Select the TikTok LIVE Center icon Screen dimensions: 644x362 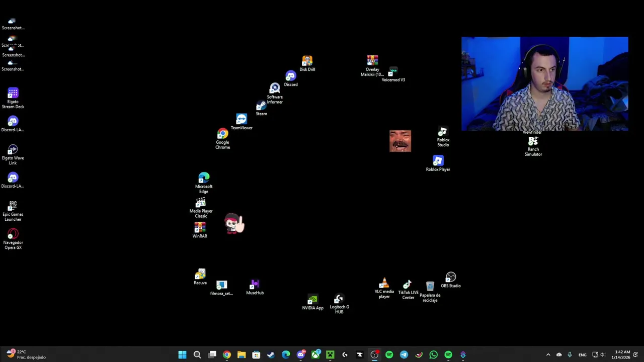[408, 291]
